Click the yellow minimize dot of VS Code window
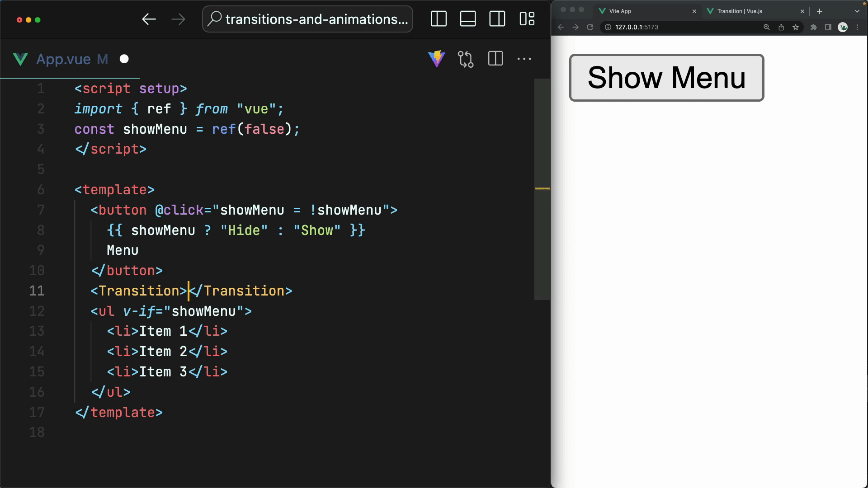Image resolution: width=868 pixels, height=488 pixels. 28,20
